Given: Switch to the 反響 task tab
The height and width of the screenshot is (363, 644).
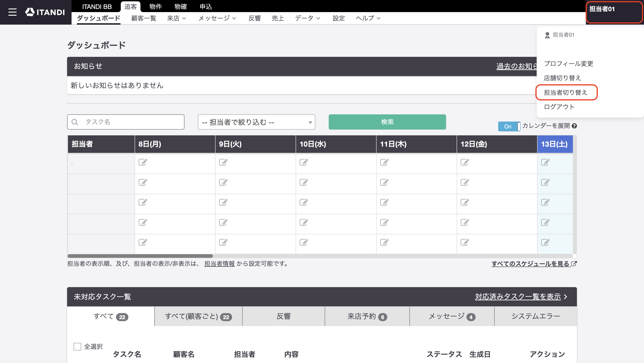Looking at the screenshot, I should pos(284,316).
